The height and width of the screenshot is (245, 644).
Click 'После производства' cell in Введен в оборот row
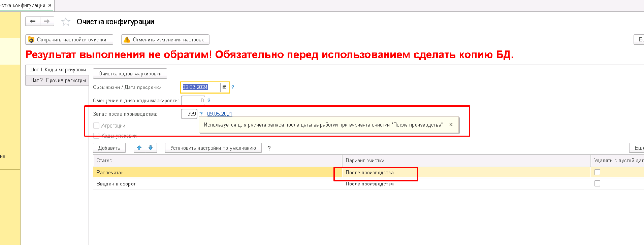[x=466, y=184]
